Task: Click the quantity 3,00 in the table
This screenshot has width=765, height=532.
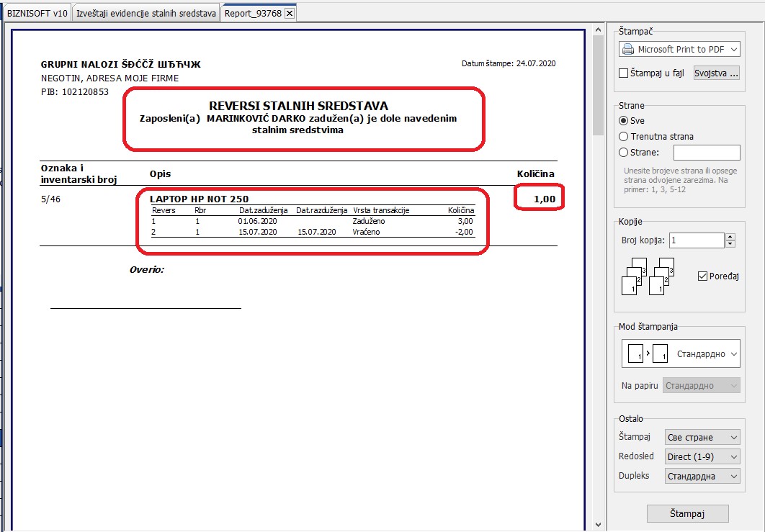Action: point(465,221)
